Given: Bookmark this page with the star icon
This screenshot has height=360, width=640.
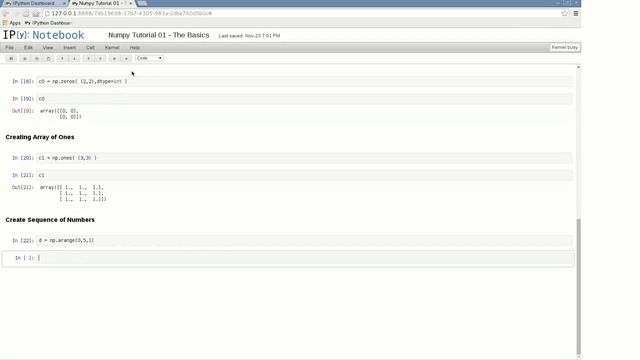Looking at the screenshot, I should click(564, 13).
